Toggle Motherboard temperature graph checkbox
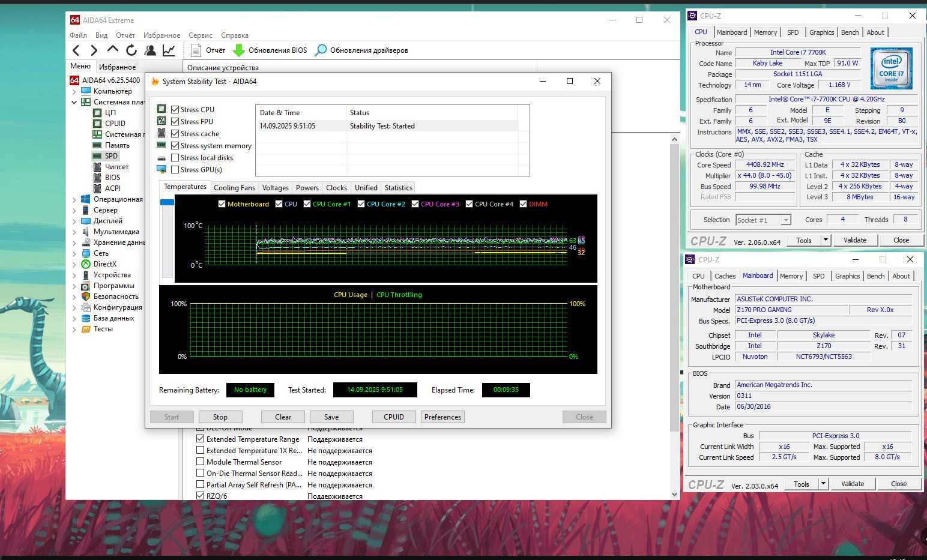 tap(222, 204)
